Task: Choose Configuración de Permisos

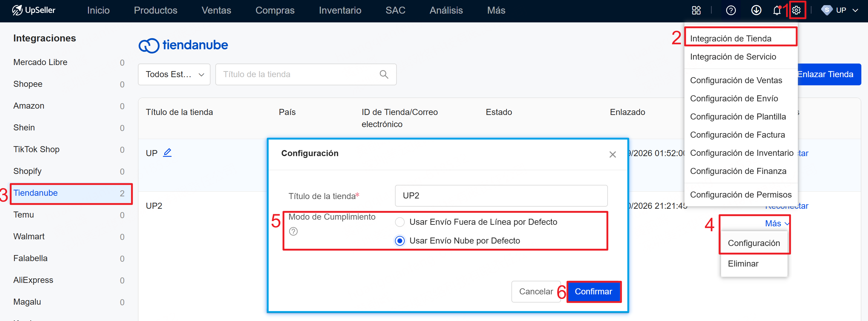Action: tap(741, 195)
